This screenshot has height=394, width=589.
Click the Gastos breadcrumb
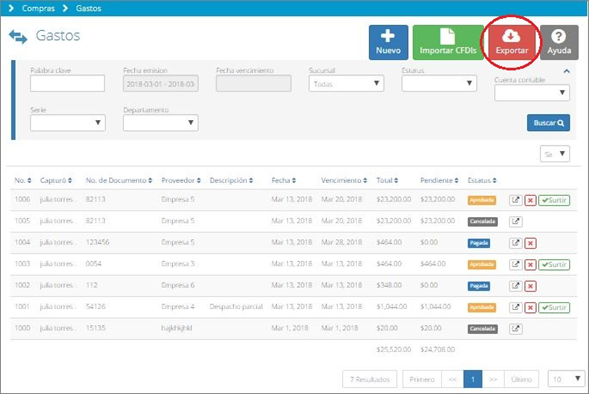88,8
